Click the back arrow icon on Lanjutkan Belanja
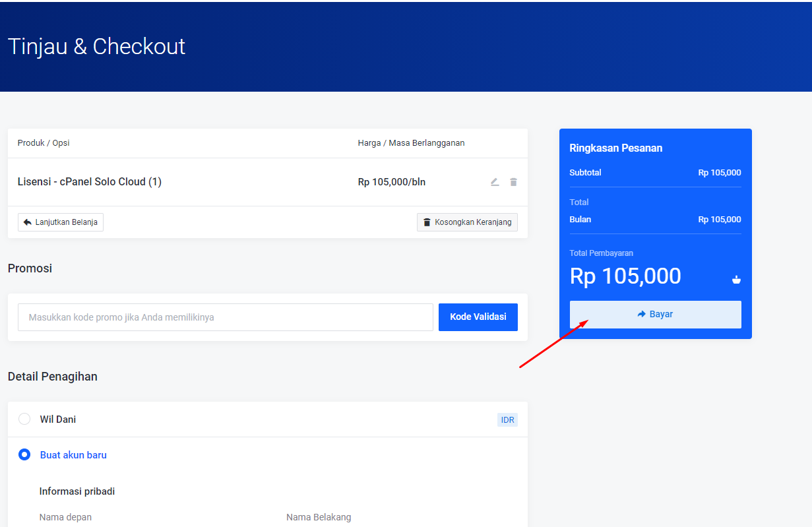Viewport: 812px width, 527px height. (x=27, y=222)
